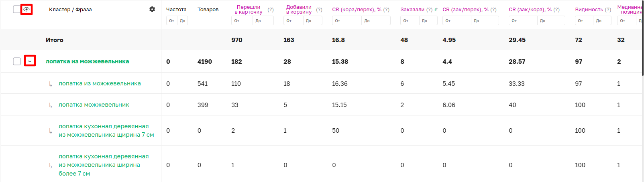Click the eye visibility icon in header

[26, 9]
